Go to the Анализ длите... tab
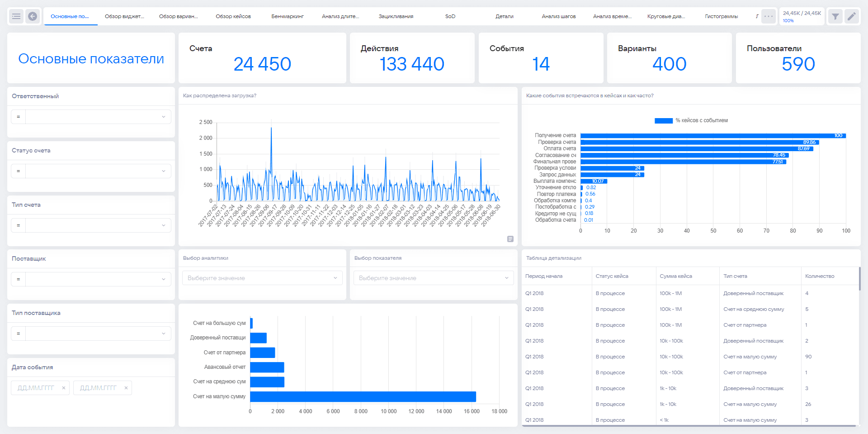Viewport: 868px width, 434px height. point(340,16)
